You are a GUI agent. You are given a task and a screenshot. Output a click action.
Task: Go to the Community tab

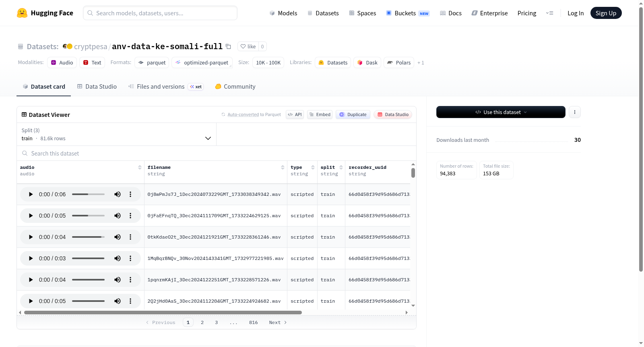pyautogui.click(x=235, y=87)
